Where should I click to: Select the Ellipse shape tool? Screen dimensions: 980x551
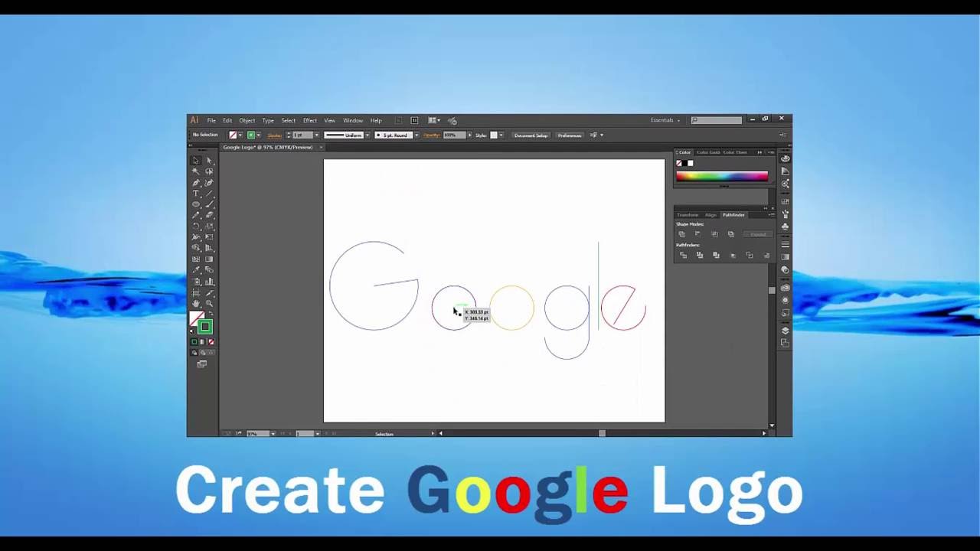tap(196, 204)
